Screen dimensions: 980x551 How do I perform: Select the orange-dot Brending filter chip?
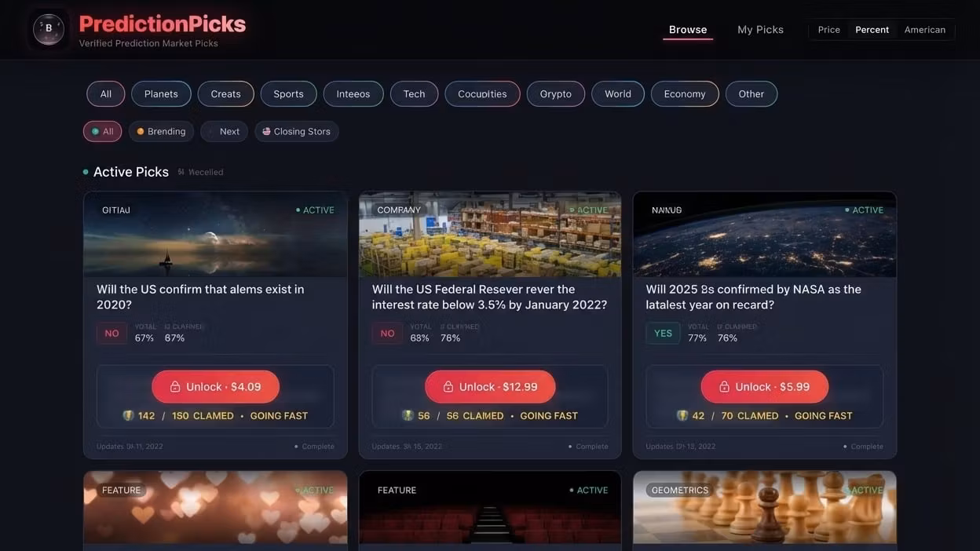click(x=161, y=131)
